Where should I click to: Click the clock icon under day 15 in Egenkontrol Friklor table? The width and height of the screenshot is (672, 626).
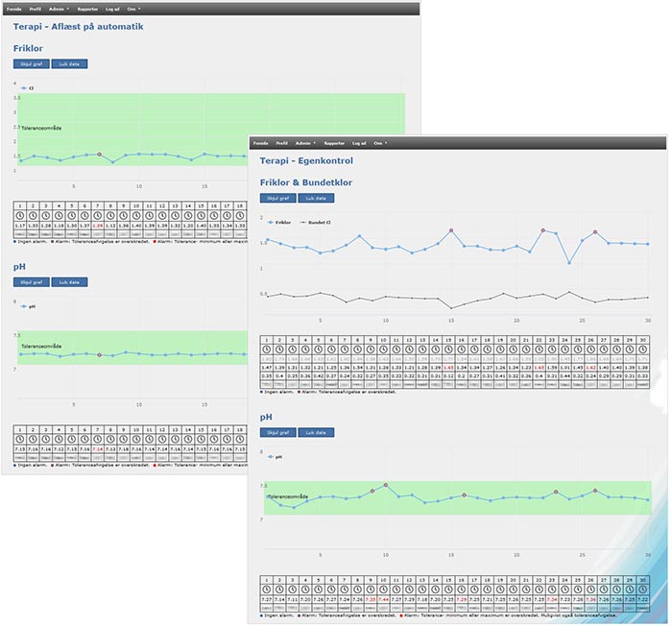click(448, 349)
